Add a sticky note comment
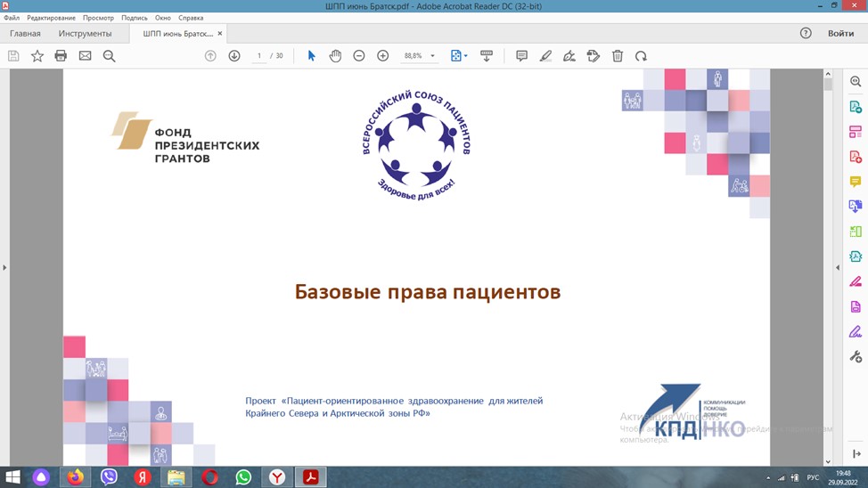Viewport: 868px width, 488px height. [x=521, y=56]
